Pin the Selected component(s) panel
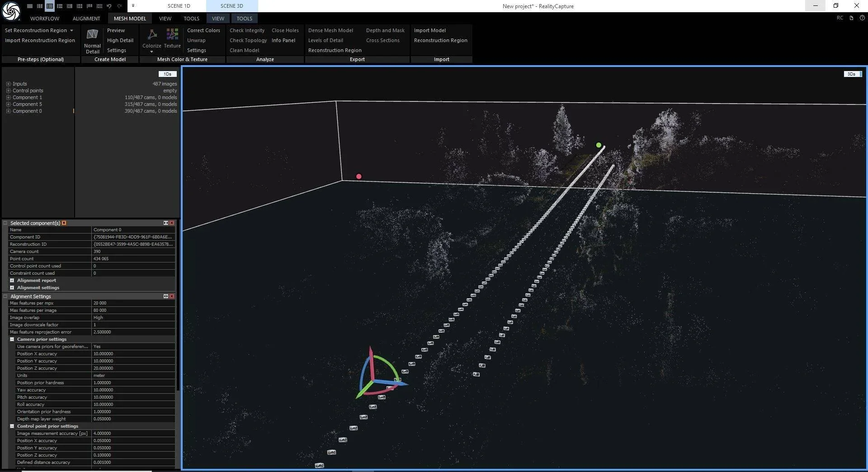The height and width of the screenshot is (472, 868). 64,223
